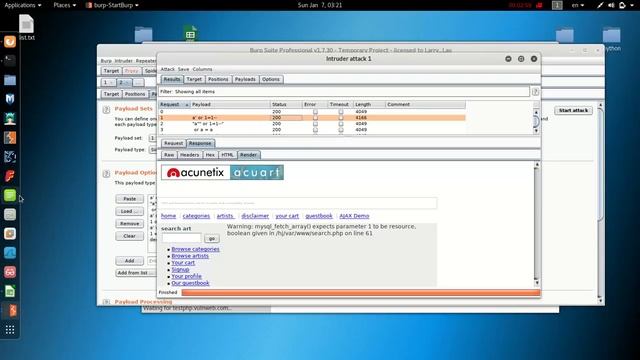The height and width of the screenshot is (360, 640).
Task: Tick the Timeout checkbox for request 0
Action: [x=341, y=111]
